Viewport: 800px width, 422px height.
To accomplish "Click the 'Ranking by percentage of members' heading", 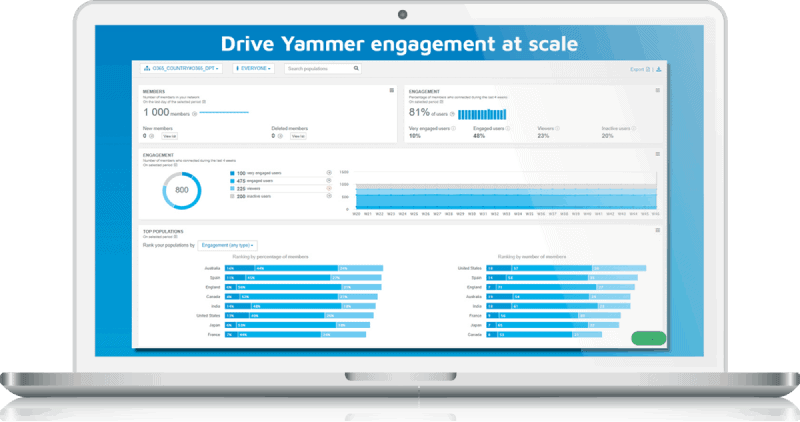I will pos(270,257).
